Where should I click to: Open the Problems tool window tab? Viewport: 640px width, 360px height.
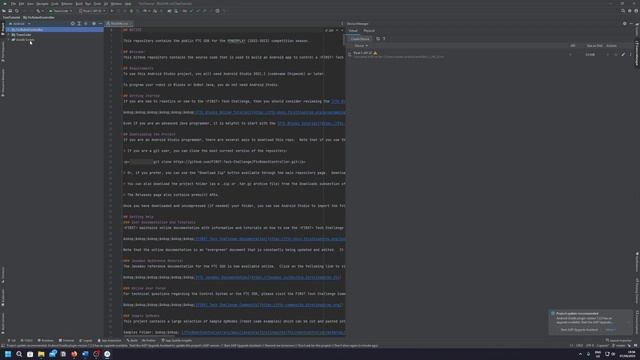click(46, 340)
